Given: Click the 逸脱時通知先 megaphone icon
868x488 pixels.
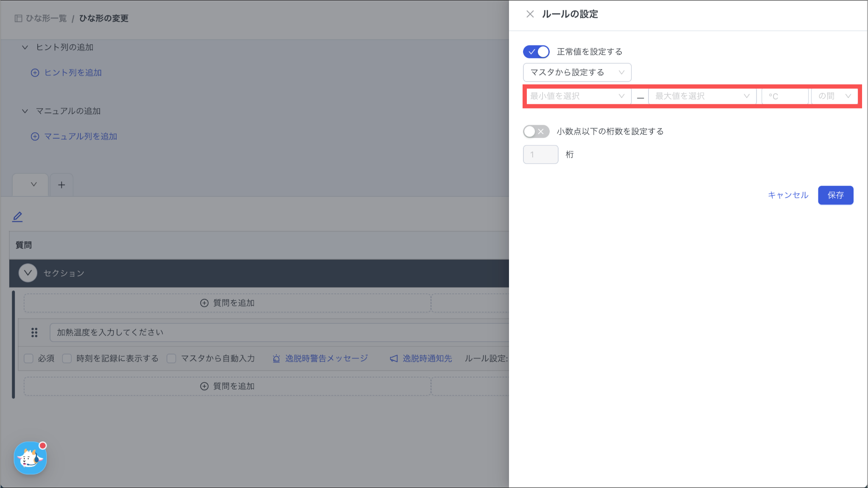Looking at the screenshot, I should [x=394, y=359].
